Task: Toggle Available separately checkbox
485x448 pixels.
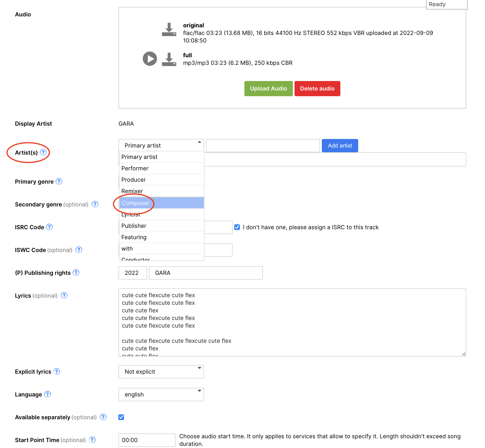Action: 121,417
